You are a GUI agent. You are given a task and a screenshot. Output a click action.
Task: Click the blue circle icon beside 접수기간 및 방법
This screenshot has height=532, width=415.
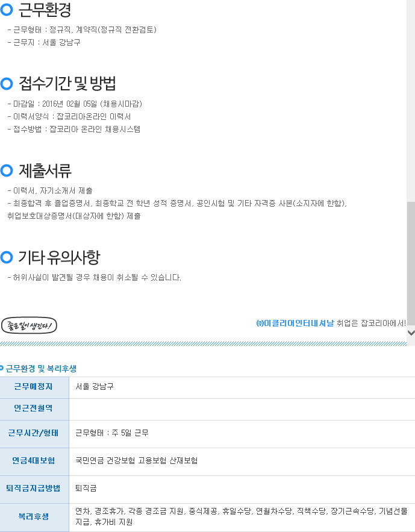[x=7, y=83]
